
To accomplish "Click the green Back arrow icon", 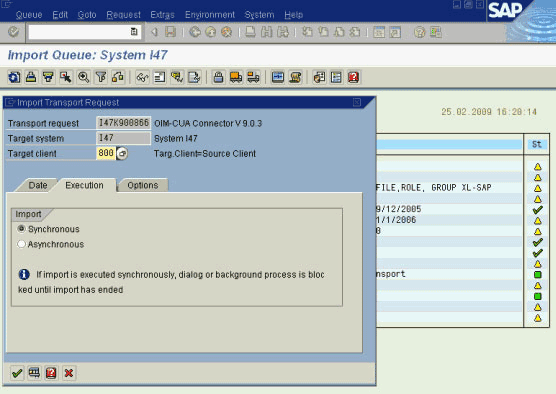I will (x=195, y=32).
